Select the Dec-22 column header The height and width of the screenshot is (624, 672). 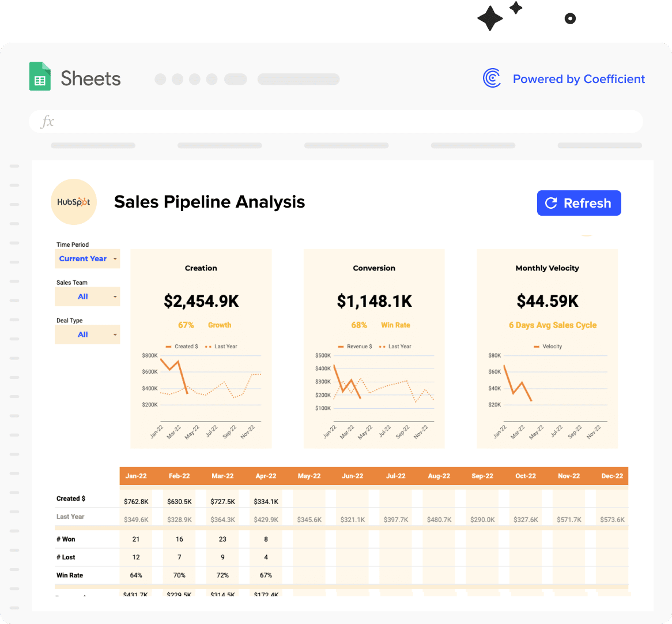click(612, 476)
